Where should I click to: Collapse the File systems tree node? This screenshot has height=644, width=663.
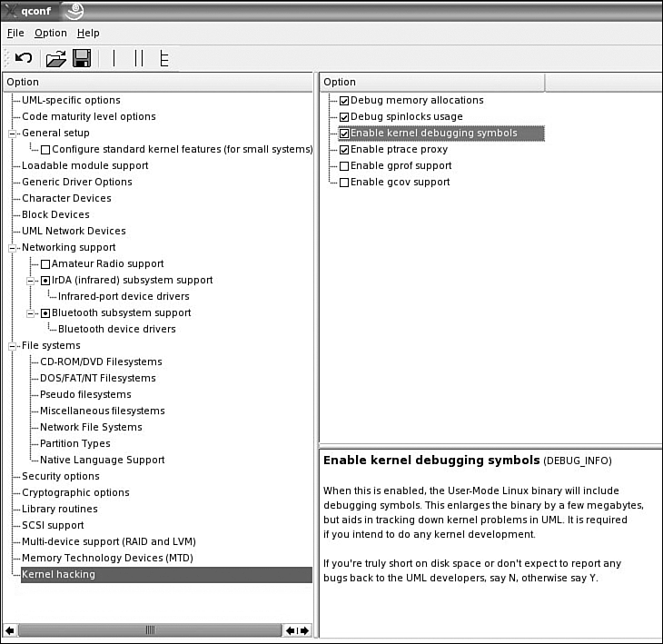pyautogui.click(x=14, y=346)
